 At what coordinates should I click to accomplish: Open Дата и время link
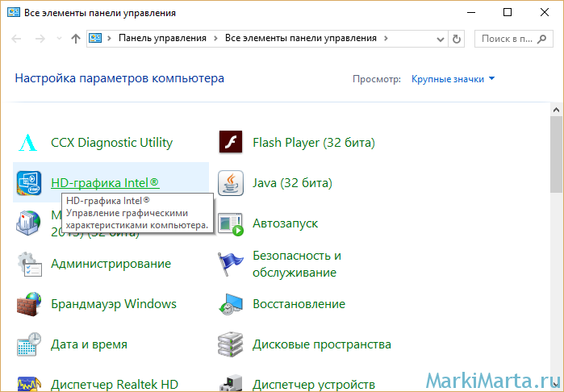89,344
